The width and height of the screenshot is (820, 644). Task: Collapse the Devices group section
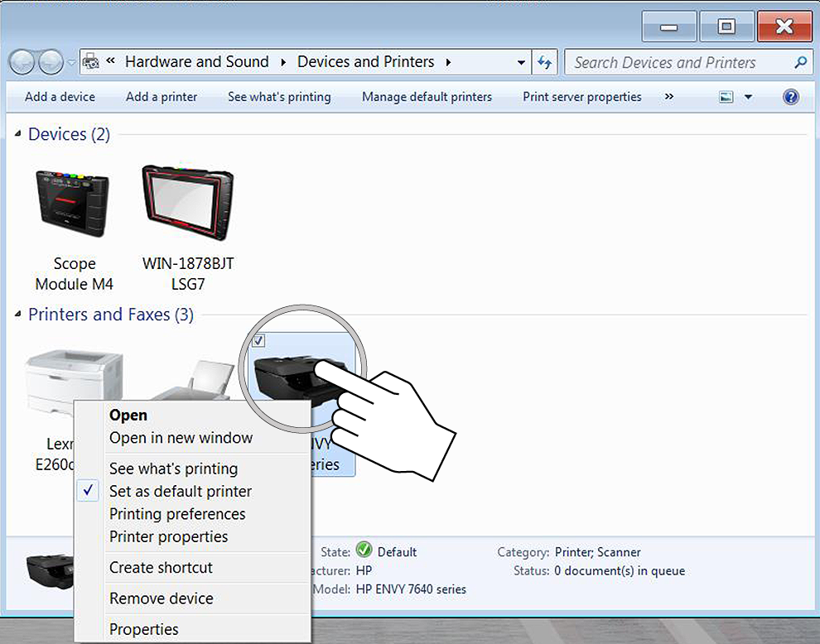point(18,134)
